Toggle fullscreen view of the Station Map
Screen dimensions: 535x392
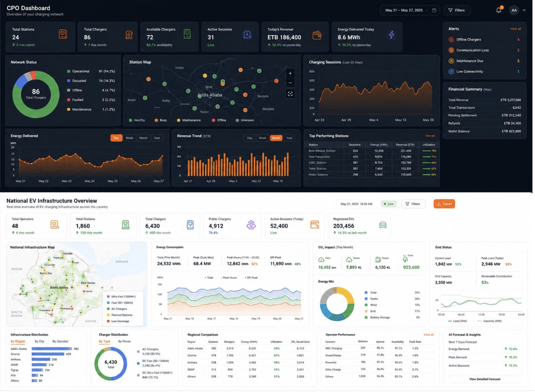(290, 94)
